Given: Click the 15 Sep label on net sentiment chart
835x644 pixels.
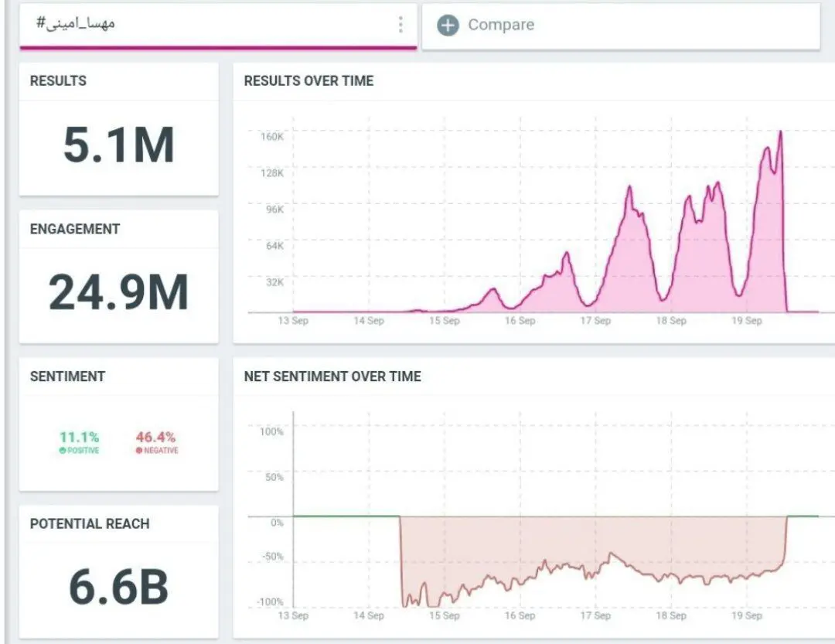Looking at the screenshot, I should [x=444, y=615].
